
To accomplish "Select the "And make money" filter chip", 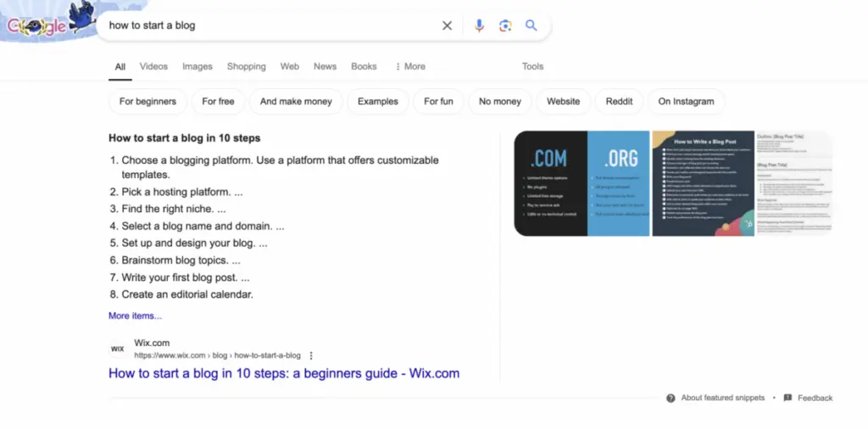I will click(296, 102).
